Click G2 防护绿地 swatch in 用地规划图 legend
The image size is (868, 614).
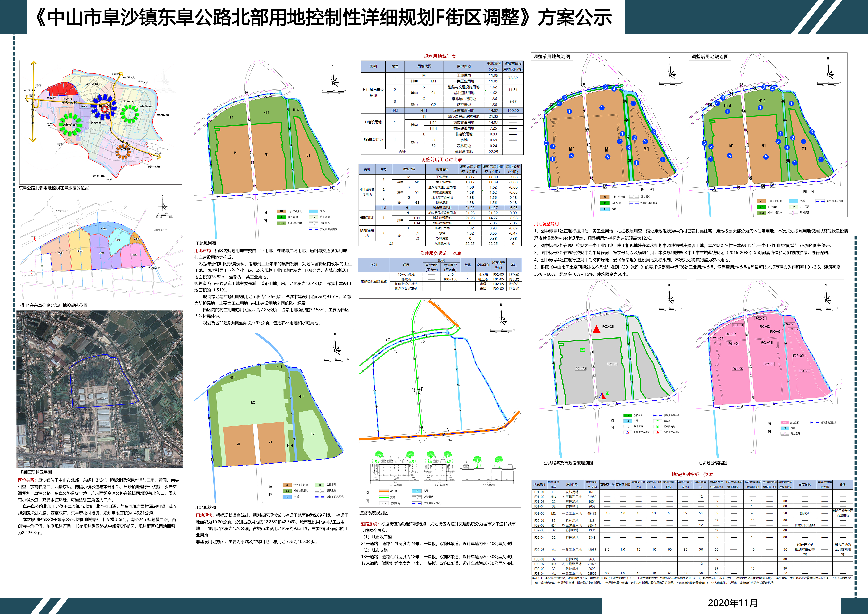tap(281, 217)
